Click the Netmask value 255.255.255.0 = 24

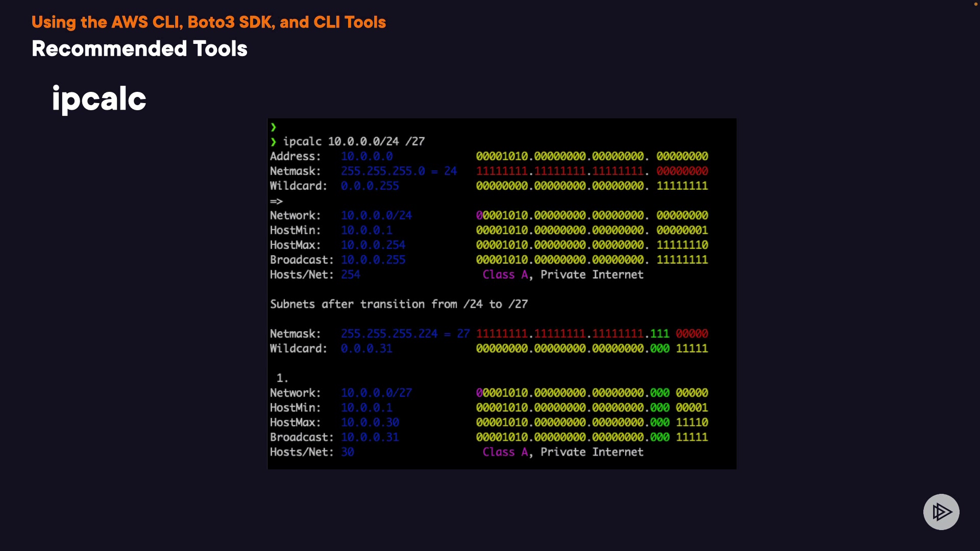click(399, 171)
